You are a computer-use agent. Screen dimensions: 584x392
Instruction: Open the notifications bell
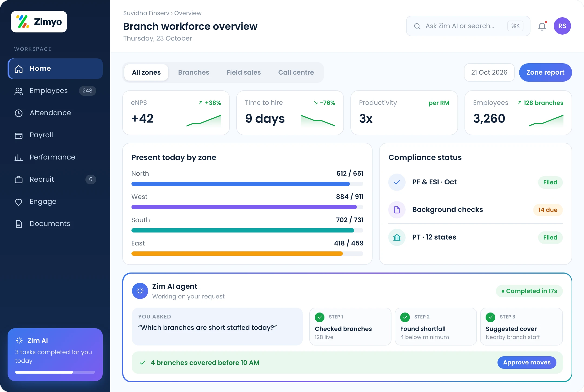coord(542,26)
